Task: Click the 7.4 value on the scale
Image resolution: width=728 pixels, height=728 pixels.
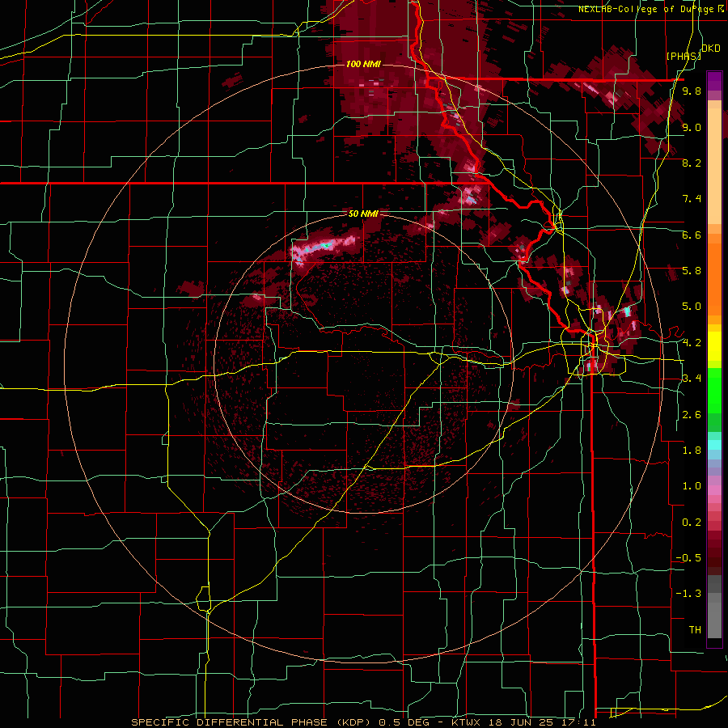Action: tap(692, 199)
